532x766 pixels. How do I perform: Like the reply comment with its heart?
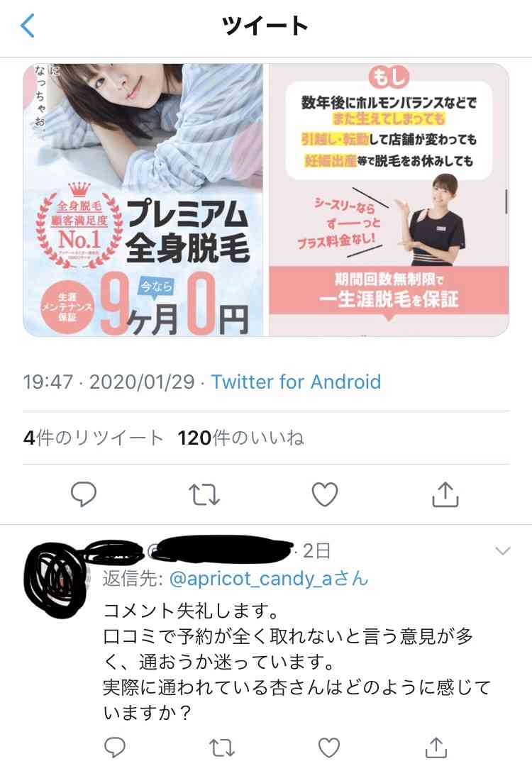point(329,748)
